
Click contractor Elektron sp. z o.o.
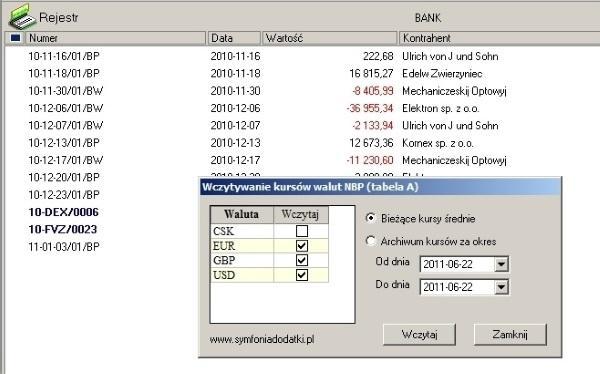pos(440,108)
